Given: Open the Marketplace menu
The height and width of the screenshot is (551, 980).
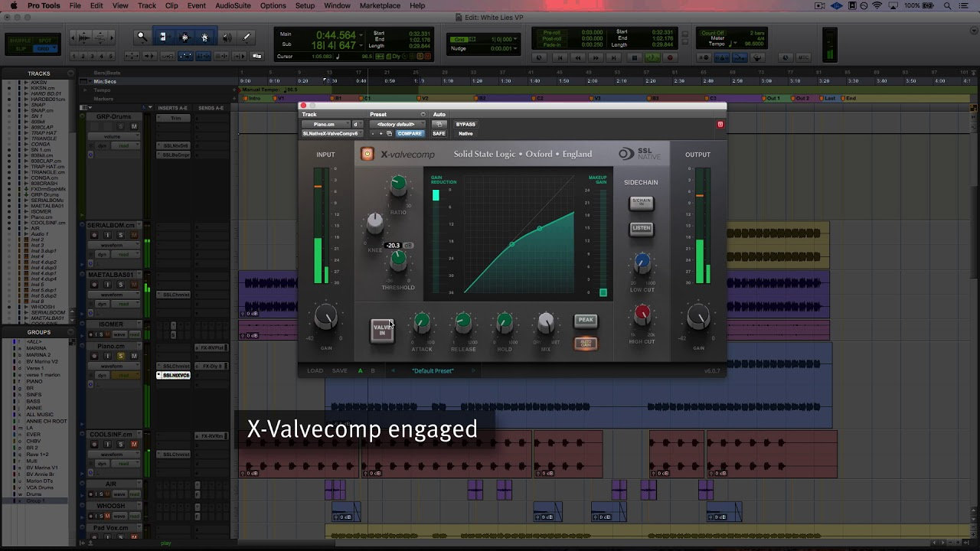Looking at the screenshot, I should [x=380, y=5].
